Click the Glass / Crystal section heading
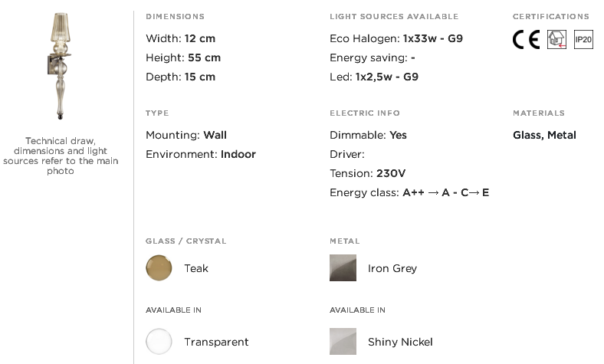Viewport: 604px width, 364px height. pyautogui.click(x=185, y=241)
